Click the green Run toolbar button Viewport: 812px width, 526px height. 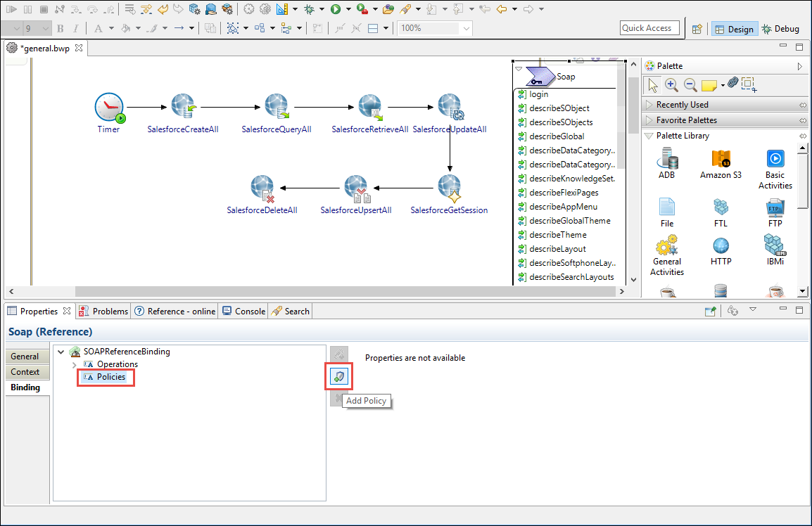point(336,9)
